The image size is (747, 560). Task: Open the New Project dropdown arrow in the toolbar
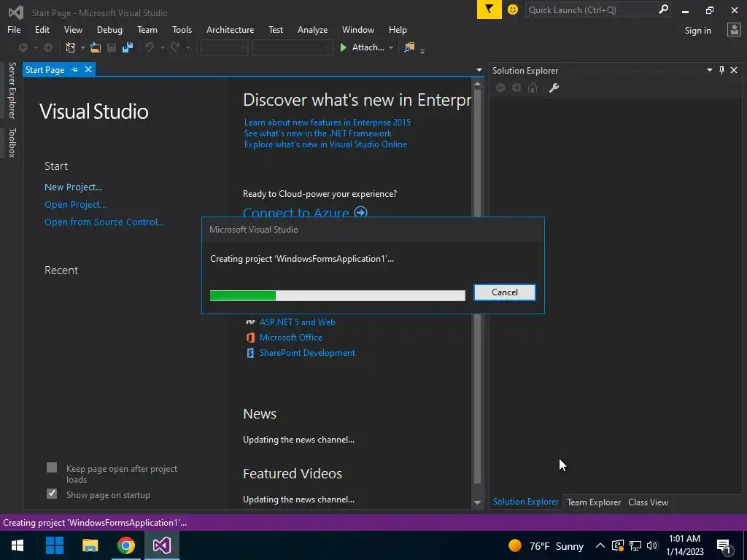coord(83,47)
